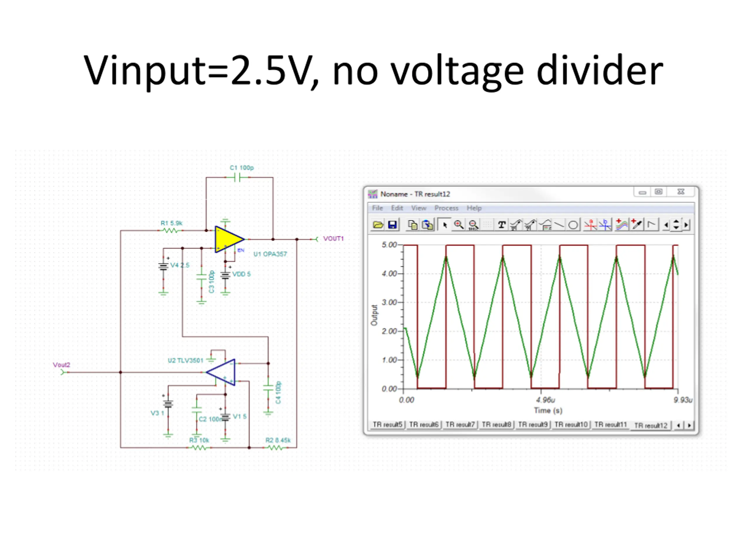Select the draw circle tool
This screenshot has width=747, height=560.
tap(573, 225)
